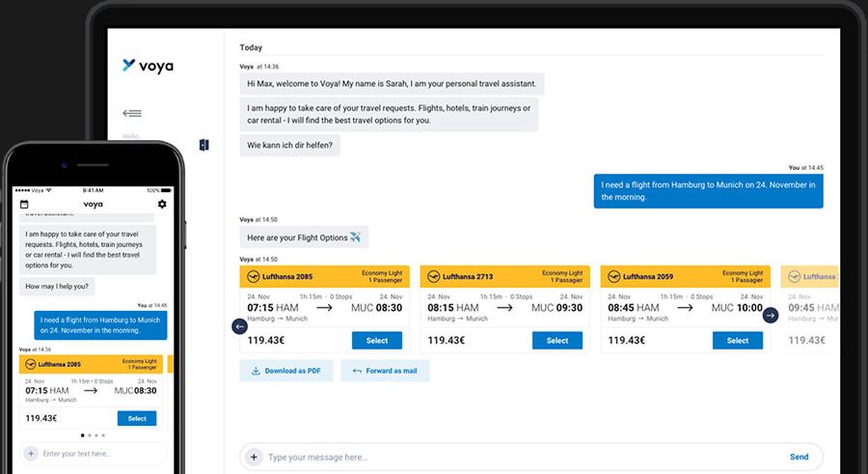Click the voya logo in the tablet sidebar

point(148,66)
